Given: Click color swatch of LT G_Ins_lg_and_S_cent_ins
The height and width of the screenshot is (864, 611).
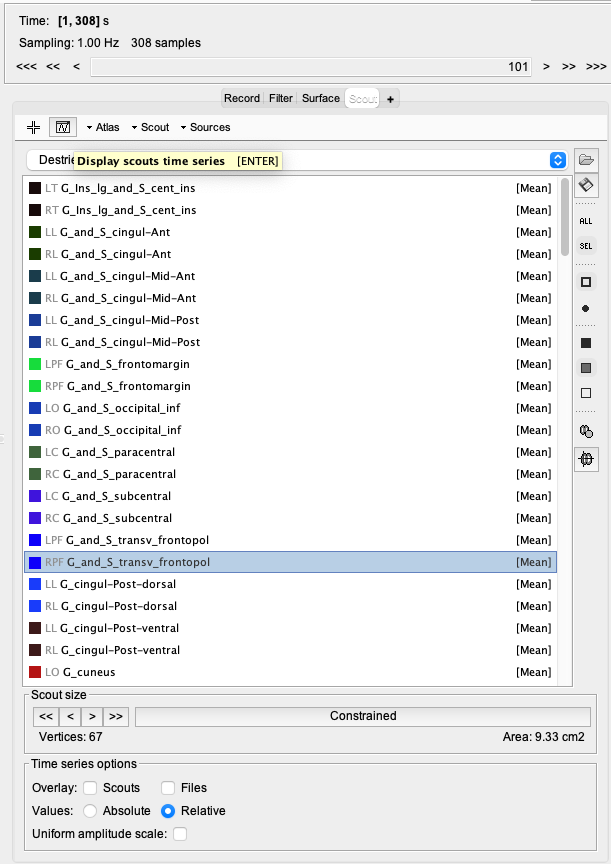Looking at the screenshot, I should coord(35,188).
